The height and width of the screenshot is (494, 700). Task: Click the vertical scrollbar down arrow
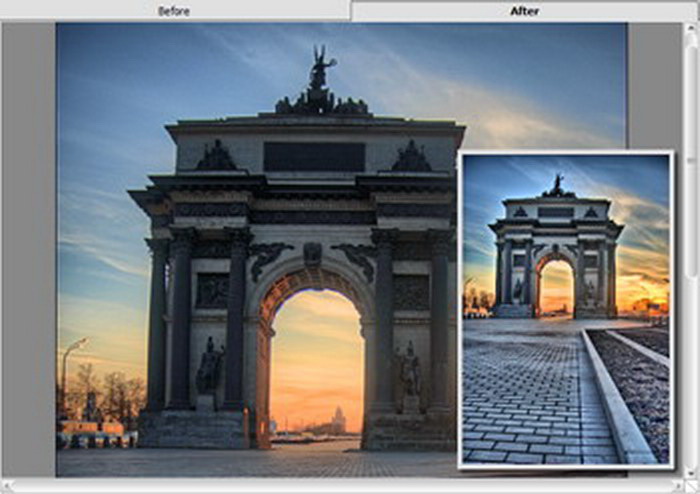pyautogui.click(x=692, y=473)
